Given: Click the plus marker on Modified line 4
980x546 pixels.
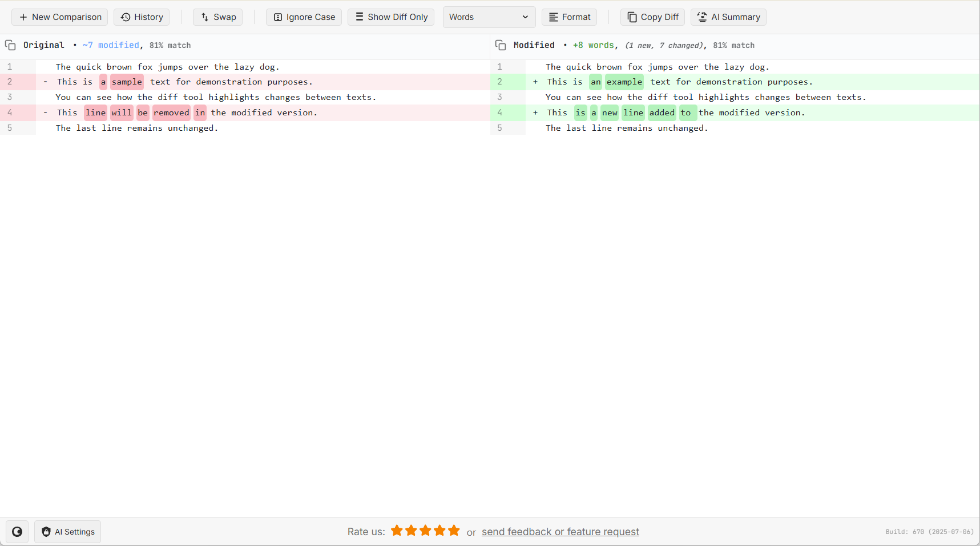Looking at the screenshot, I should tap(535, 113).
